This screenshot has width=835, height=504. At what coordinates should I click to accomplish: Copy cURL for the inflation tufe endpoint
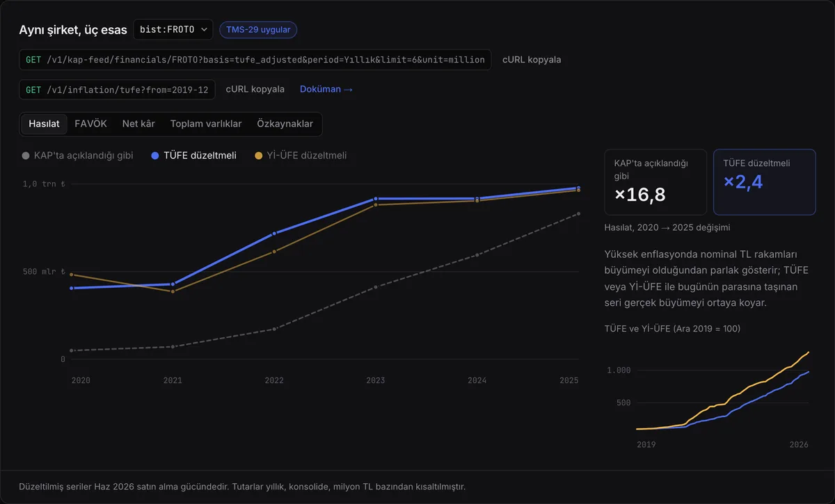point(255,89)
